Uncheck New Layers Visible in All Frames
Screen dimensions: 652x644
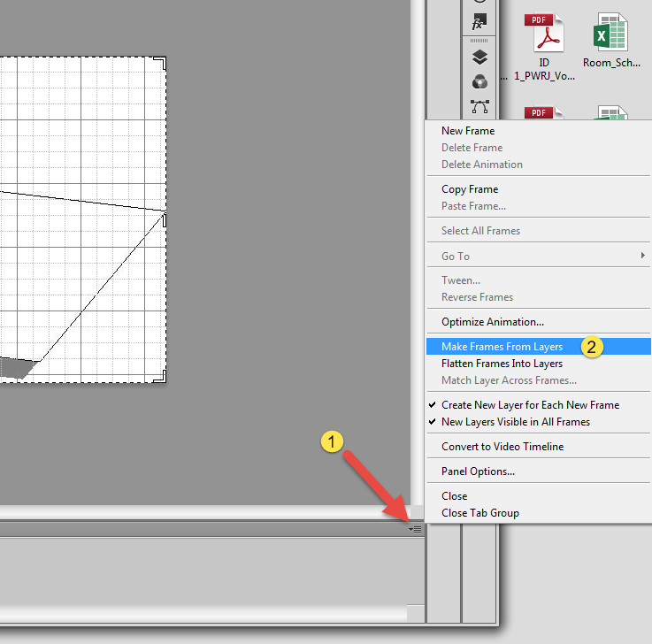click(x=538, y=422)
